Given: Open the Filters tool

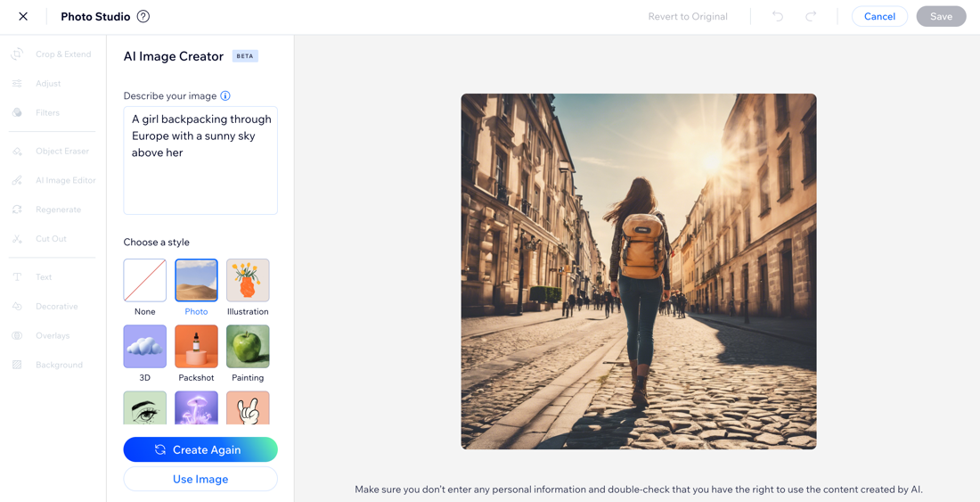Looking at the screenshot, I should (47, 113).
